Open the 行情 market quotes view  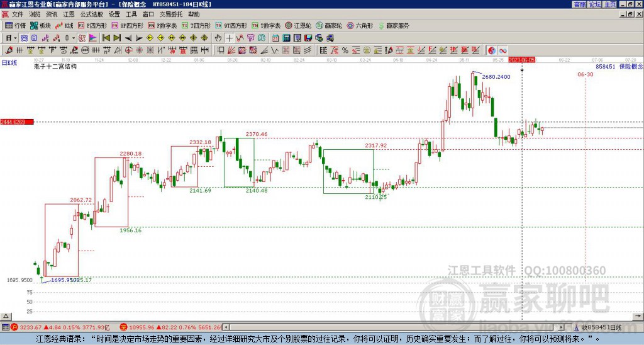click(15, 25)
